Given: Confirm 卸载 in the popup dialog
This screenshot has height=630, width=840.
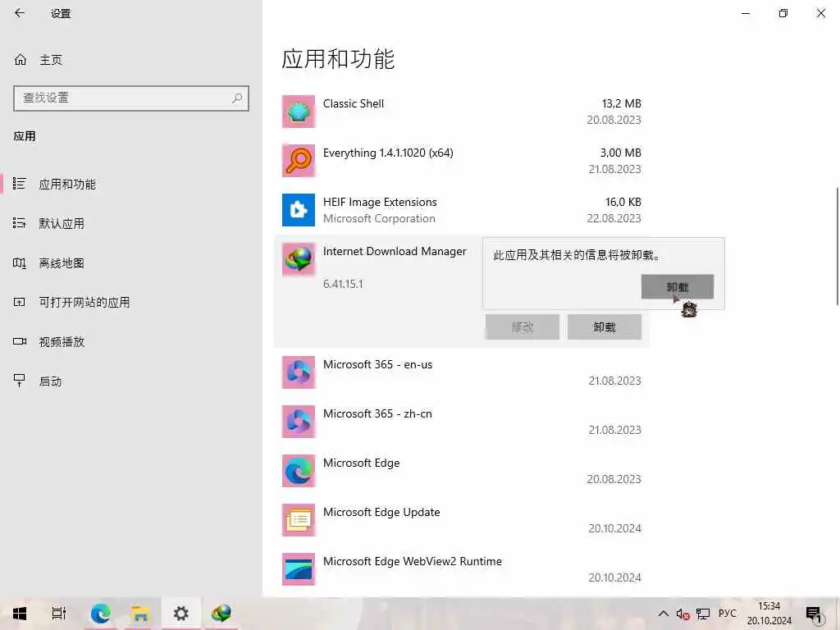Looking at the screenshot, I should point(677,287).
